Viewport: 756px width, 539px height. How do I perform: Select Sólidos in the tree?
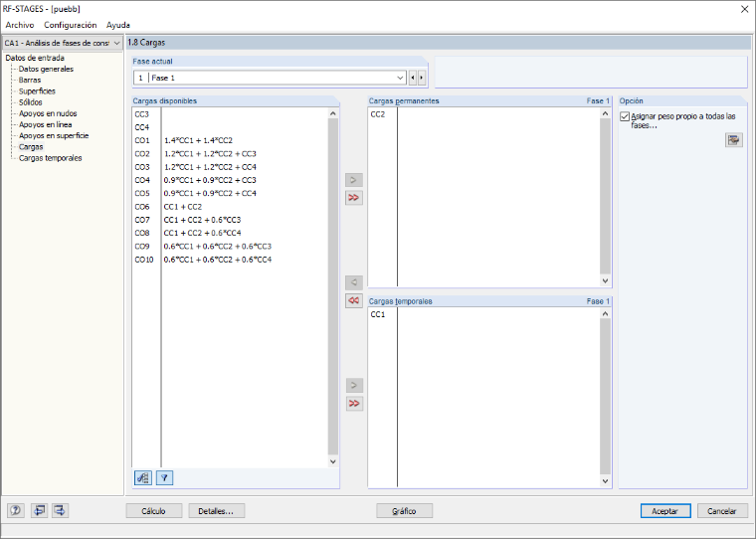point(31,102)
